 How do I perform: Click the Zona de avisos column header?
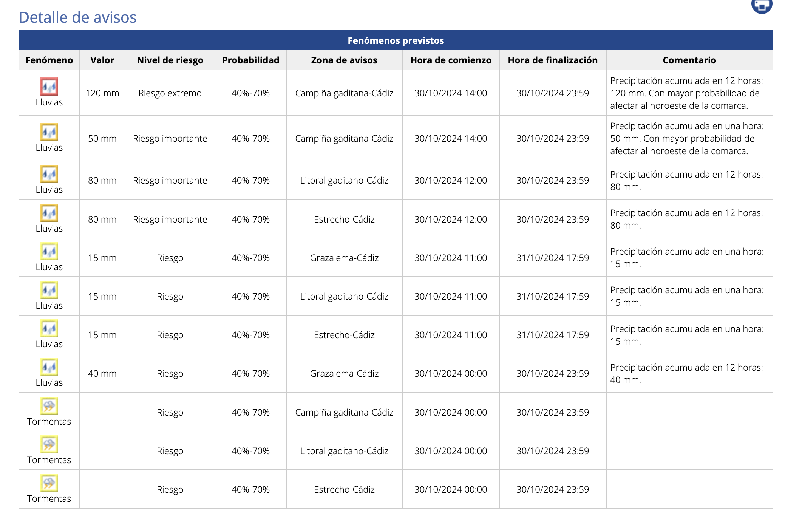344,60
